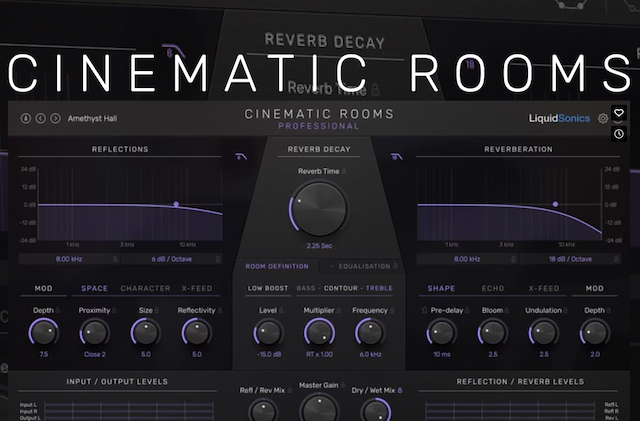Select the Space tab in Reflections
The height and width of the screenshot is (421, 640).
coord(94,288)
